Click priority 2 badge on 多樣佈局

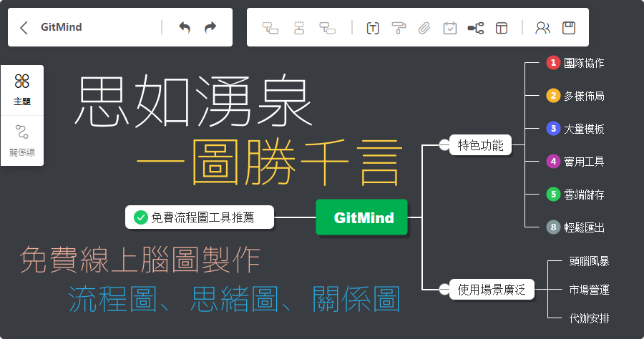[x=553, y=96]
